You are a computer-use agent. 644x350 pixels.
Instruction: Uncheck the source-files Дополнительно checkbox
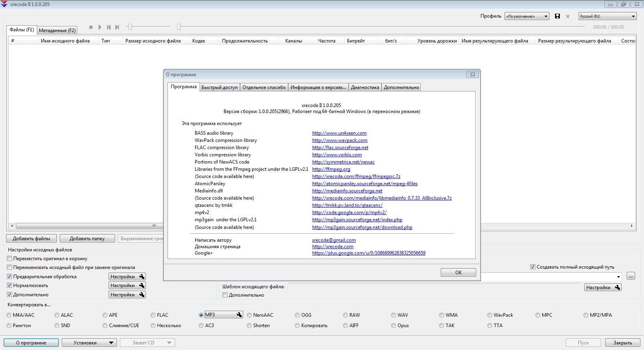pos(10,295)
